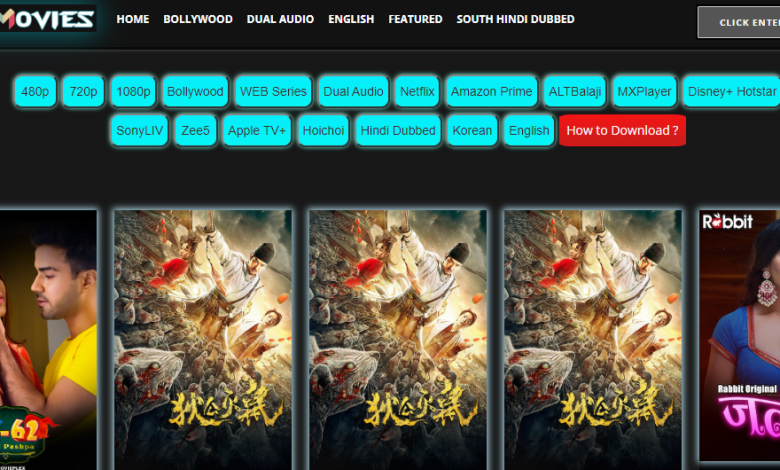
Task: Open the MXPlayer category tag
Action: pyautogui.click(x=644, y=92)
